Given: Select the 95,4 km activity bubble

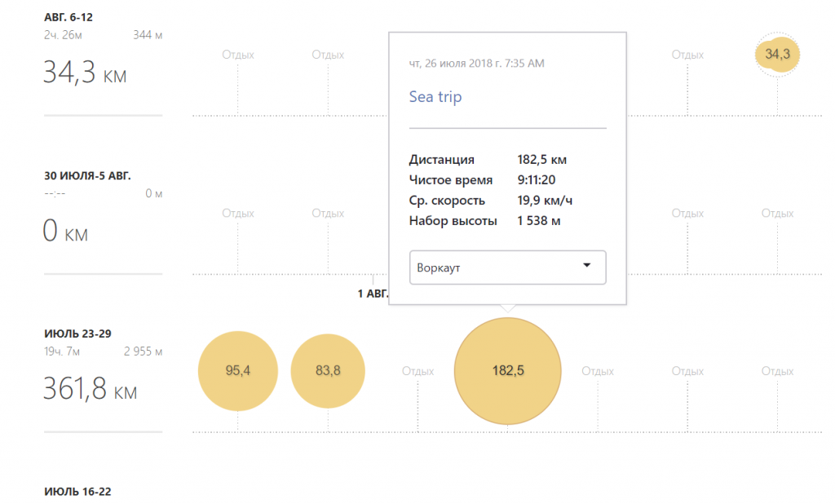Looking at the screenshot, I should coord(238,371).
